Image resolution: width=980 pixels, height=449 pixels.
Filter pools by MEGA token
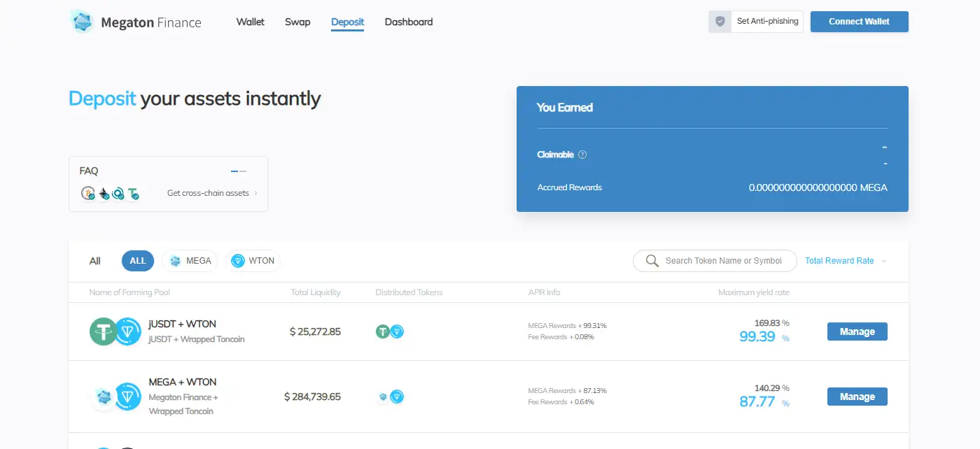190,261
